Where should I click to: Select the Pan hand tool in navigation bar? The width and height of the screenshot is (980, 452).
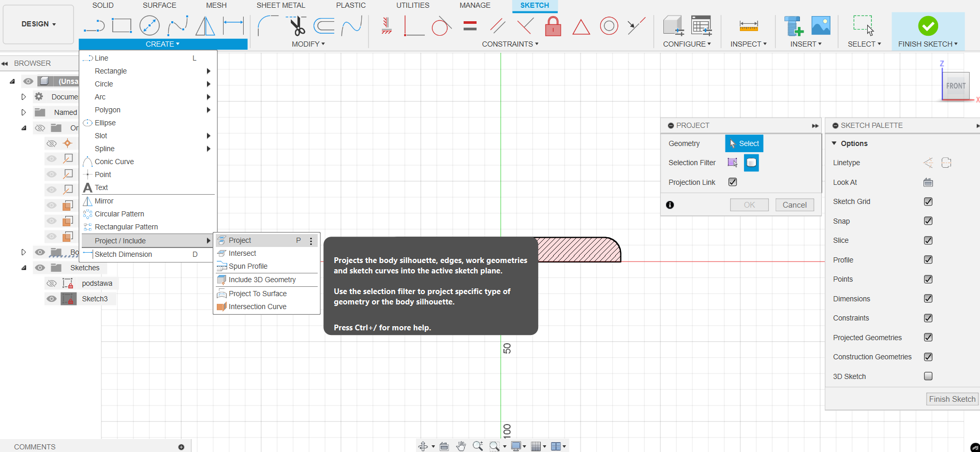point(461,446)
